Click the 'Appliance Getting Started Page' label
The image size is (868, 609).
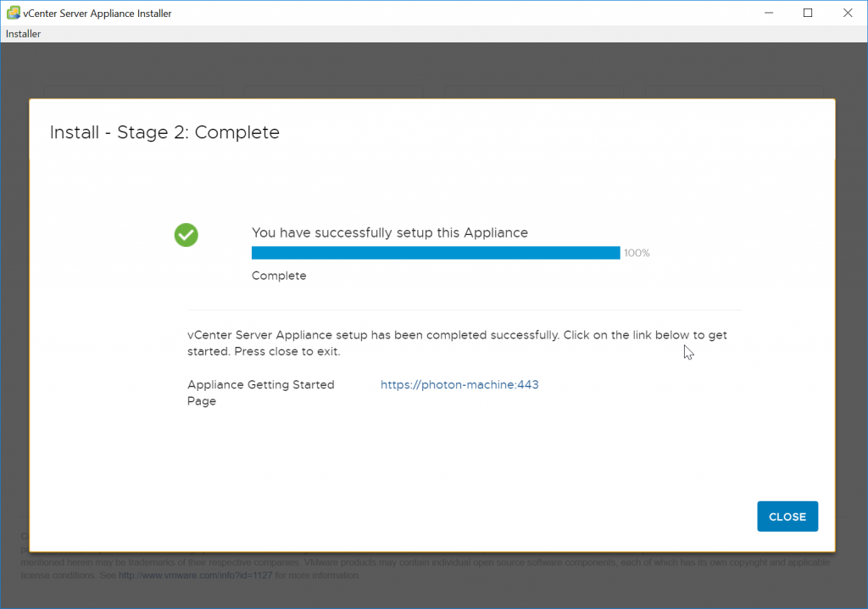tap(261, 393)
